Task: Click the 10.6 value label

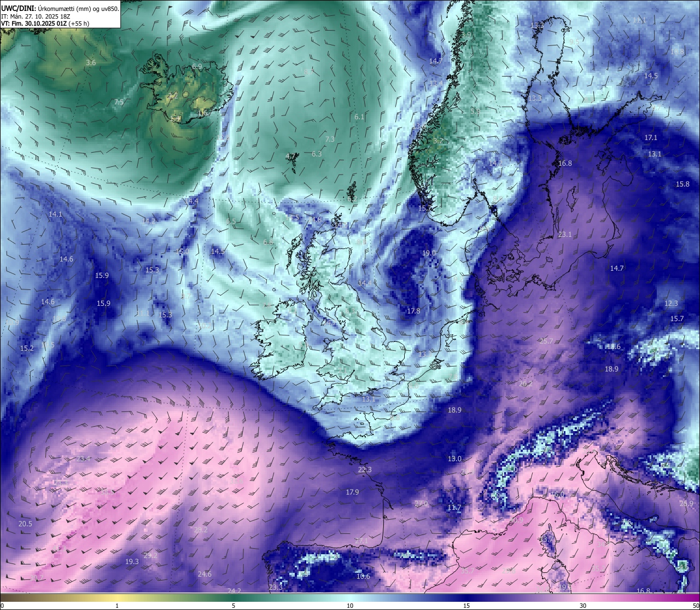Action: pos(363,577)
